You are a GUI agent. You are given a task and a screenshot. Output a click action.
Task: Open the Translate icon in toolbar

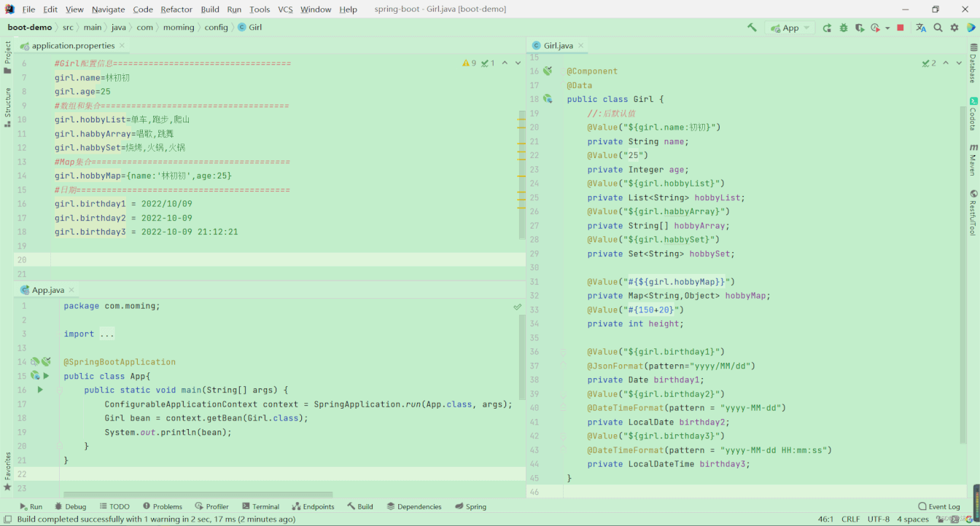click(921, 28)
